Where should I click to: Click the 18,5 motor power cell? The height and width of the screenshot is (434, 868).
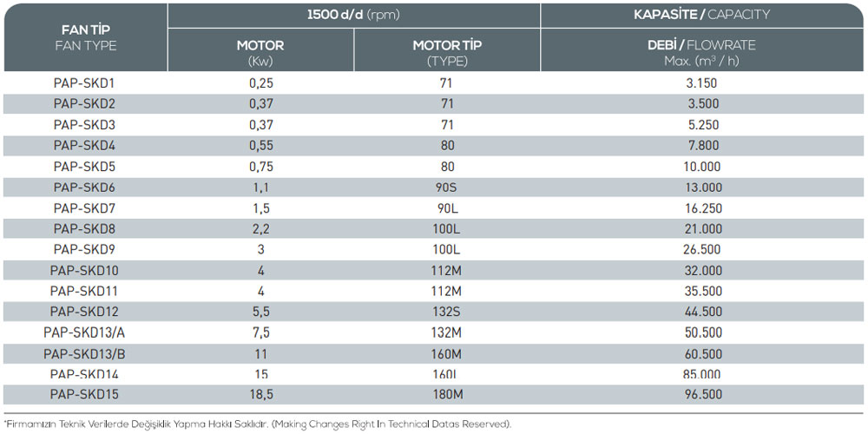coord(260,395)
